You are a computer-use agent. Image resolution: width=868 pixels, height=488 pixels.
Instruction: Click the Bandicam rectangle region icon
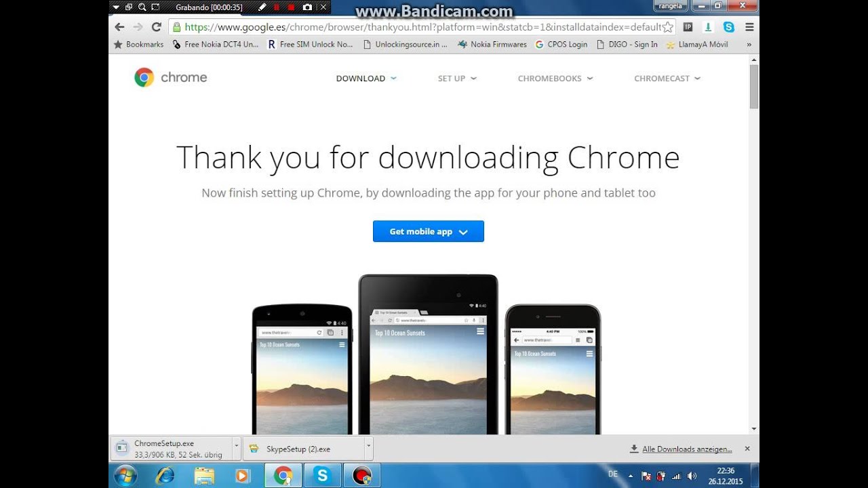pyautogui.click(x=156, y=7)
